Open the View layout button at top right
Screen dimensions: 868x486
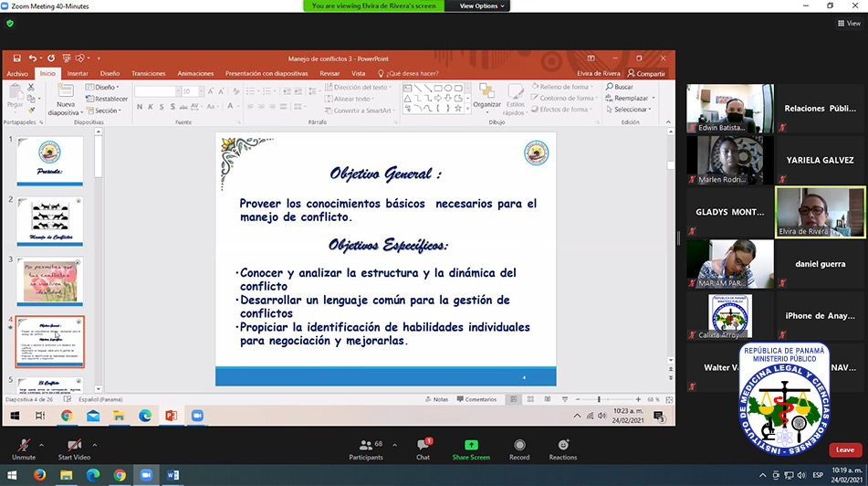coord(849,23)
